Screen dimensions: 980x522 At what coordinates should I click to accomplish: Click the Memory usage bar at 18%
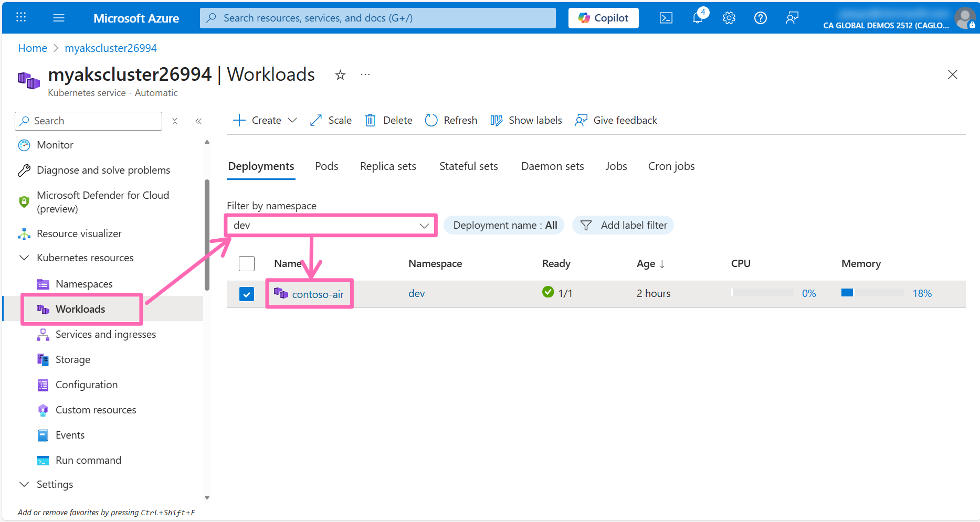point(872,293)
